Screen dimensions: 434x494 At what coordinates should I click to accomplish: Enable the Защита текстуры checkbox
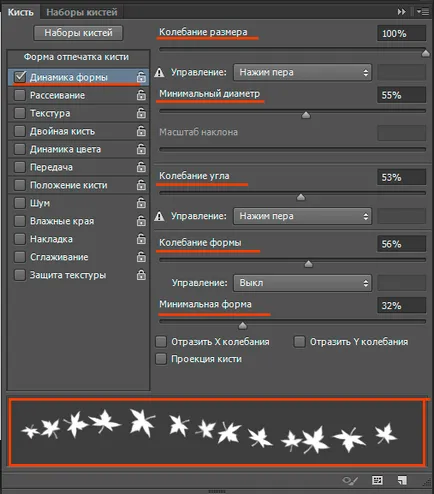pos(20,275)
